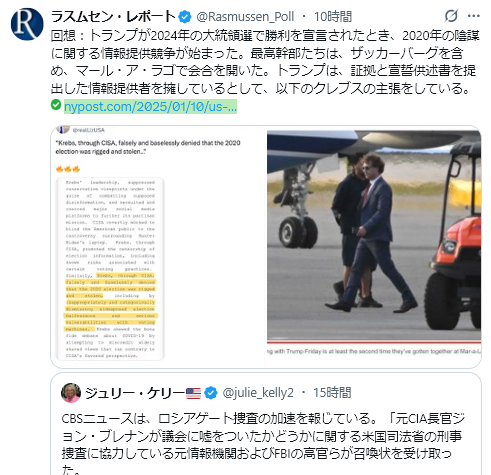This screenshot has height=475, width=491.
Task: Click the US flag emoji beside Julie Kelly
Action: tap(193, 393)
